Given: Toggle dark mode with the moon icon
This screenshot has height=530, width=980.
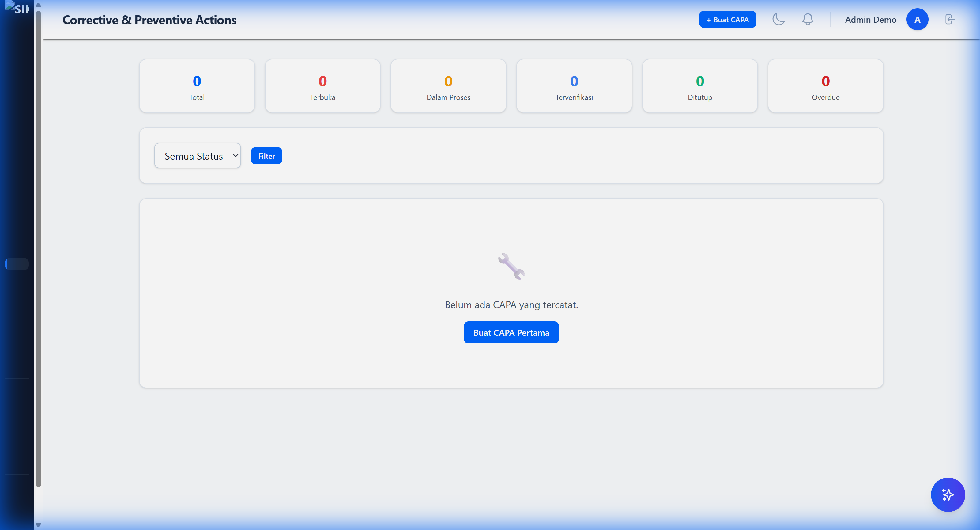Looking at the screenshot, I should (778, 19).
